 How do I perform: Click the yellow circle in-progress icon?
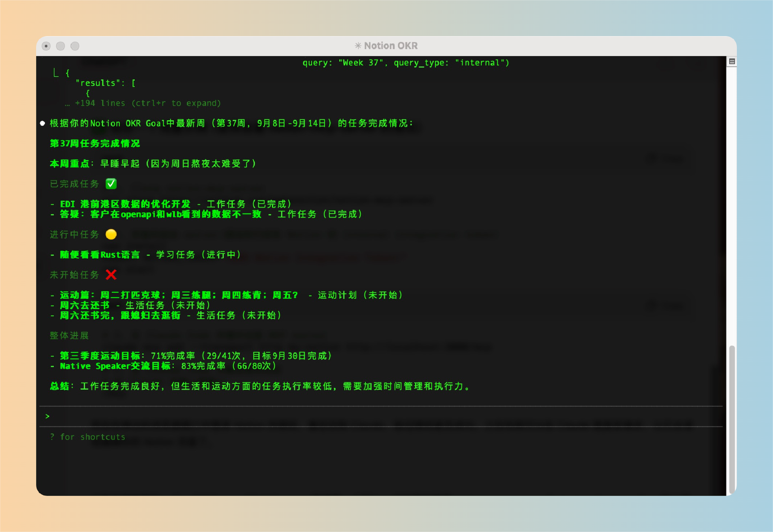coord(111,234)
